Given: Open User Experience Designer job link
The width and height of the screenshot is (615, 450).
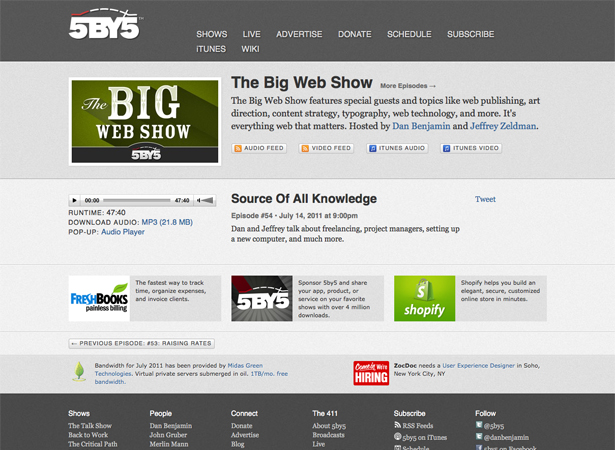Looking at the screenshot, I should point(479,366).
